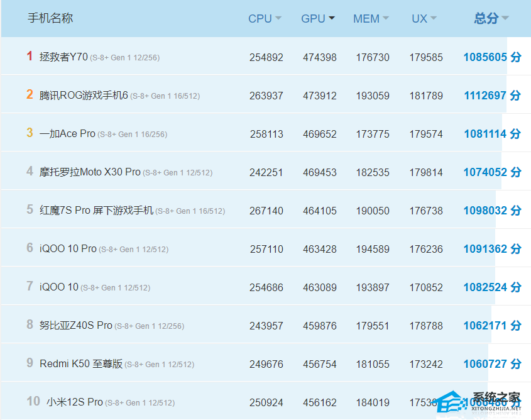Screen dimensions: 531x420
Task: Select total score 1091362 分
Action: click(492, 248)
